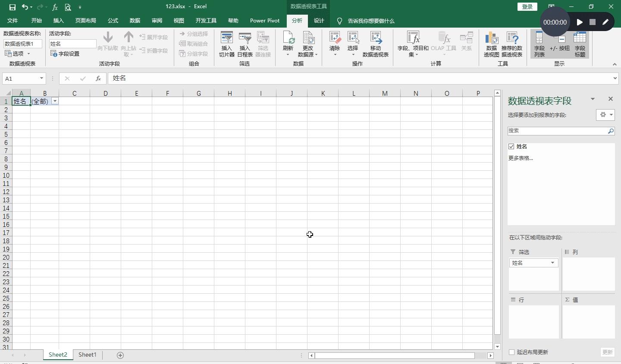This screenshot has height=364, width=621.
Task: Switch to Sheet1
Action: 87,355
